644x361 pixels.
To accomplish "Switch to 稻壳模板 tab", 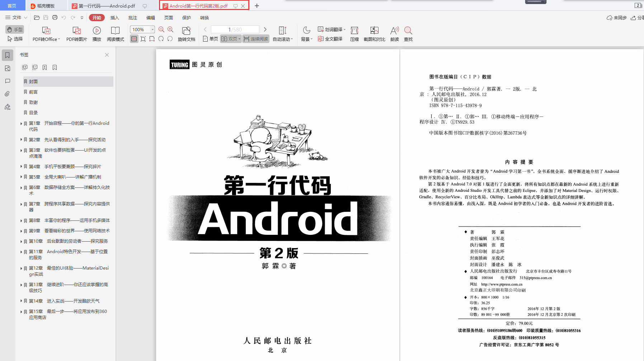I will click(x=46, y=6).
